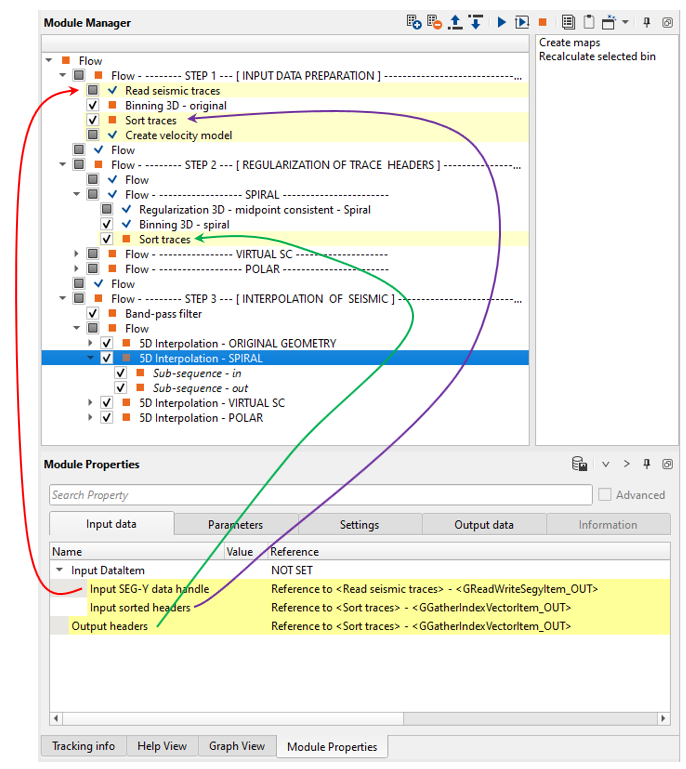
Task: Enable the Advanced checkbox
Action: 605,495
